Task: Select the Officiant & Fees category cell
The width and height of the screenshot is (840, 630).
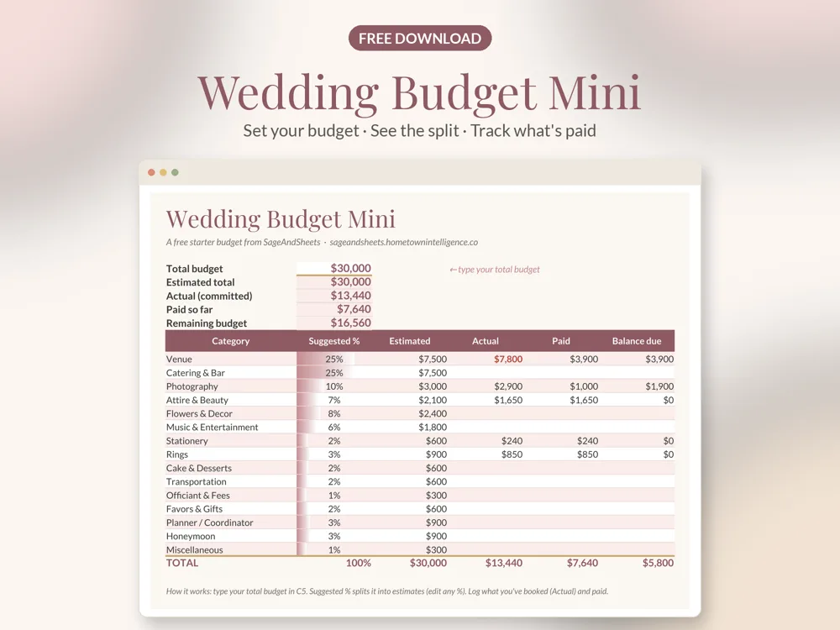Action: coord(230,496)
